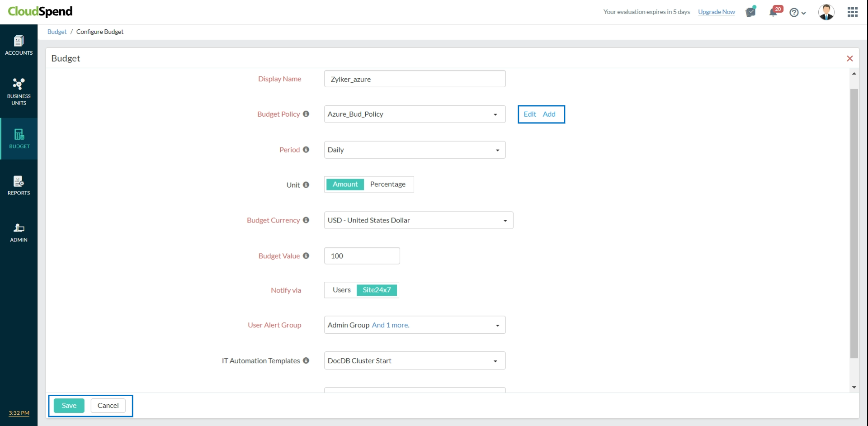The height and width of the screenshot is (426, 868).
Task: Click the help question mark icon
Action: point(794,13)
